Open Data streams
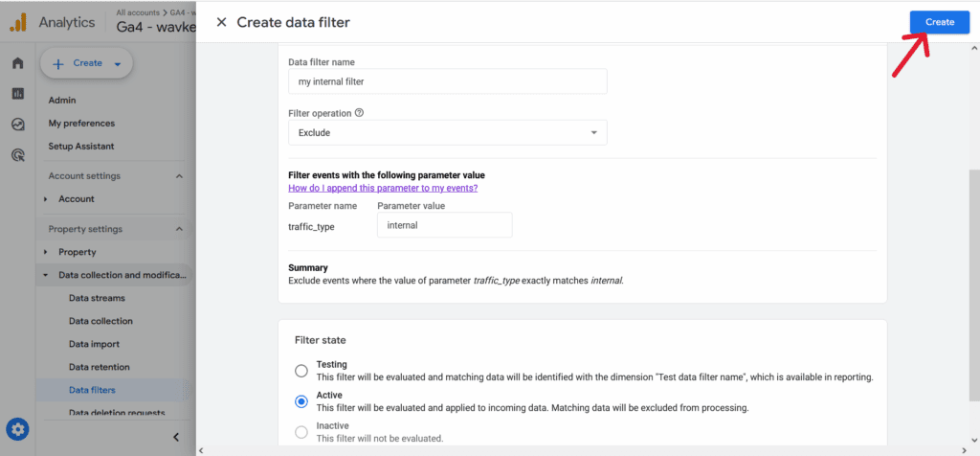980x456 pixels. (x=97, y=298)
